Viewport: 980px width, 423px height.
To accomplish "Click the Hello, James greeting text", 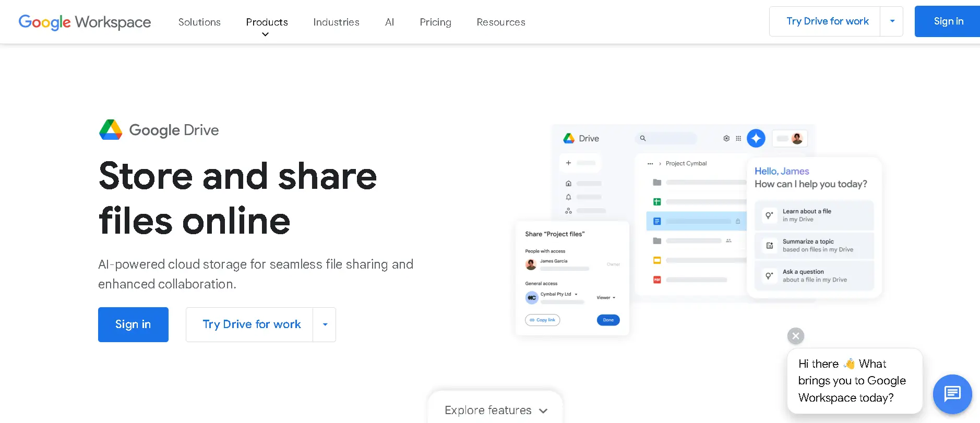I will click(782, 171).
